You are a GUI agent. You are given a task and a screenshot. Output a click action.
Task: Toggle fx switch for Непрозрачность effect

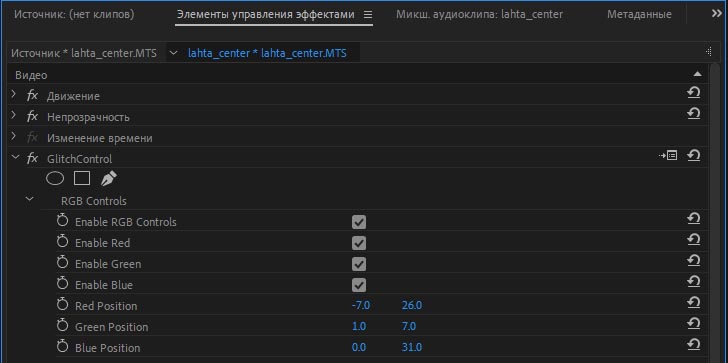point(32,117)
